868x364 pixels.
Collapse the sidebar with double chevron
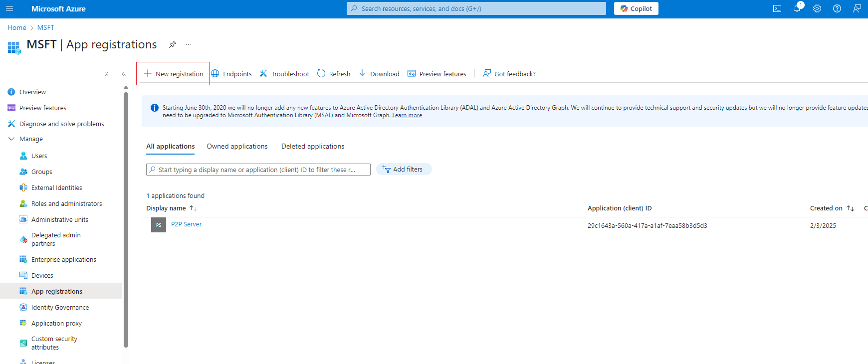(124, 74)
